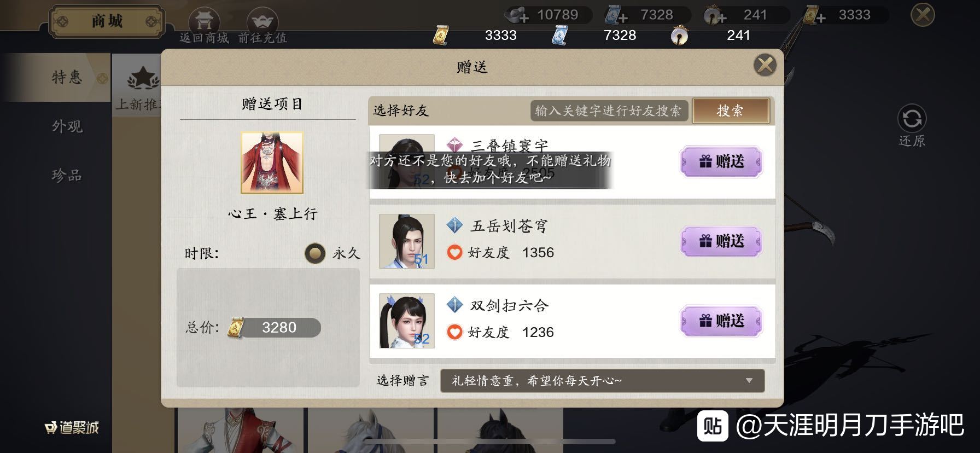The width and height of the screenshot is (980, 453).
Task: Click the 返回商城 pavilion icon
Action: tap(204, 22)
